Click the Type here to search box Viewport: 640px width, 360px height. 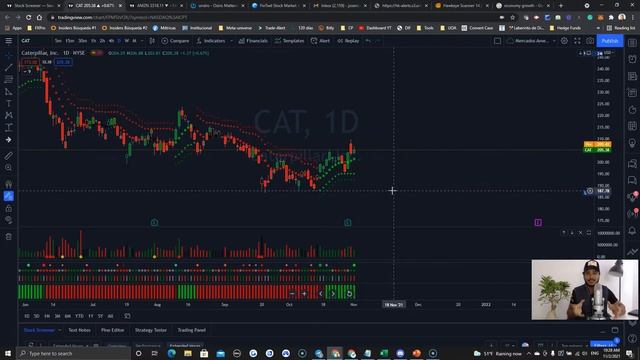tap(73, 353)
